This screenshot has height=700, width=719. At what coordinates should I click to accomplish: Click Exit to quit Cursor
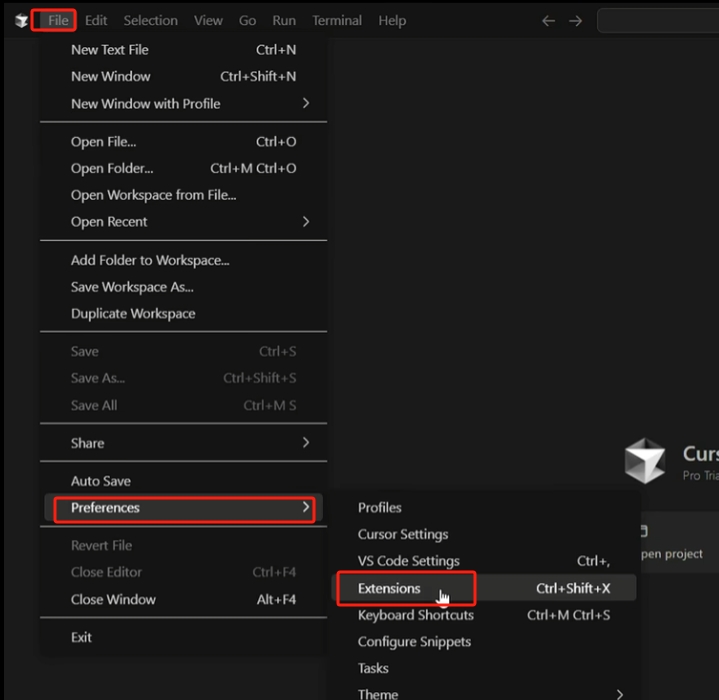pyautogui.click(x=82, y=637)
